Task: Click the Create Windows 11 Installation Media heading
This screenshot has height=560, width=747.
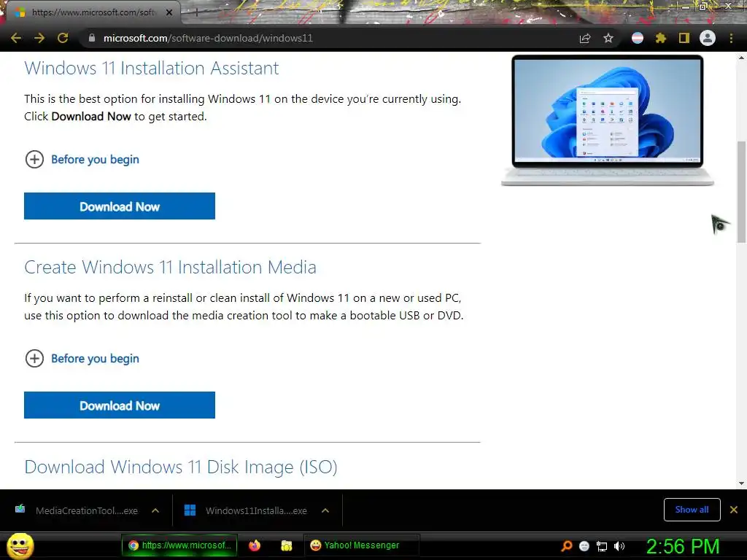Action: coord(170,267)
